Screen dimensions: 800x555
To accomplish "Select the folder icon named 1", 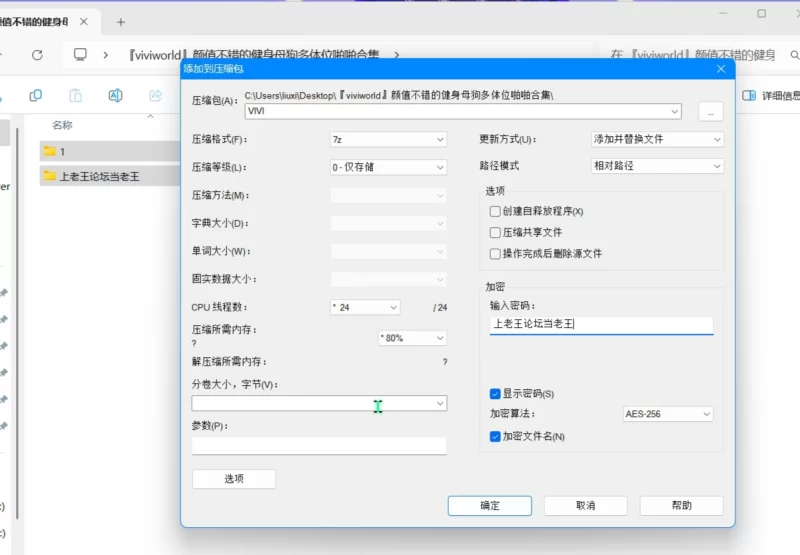I will [x=49, y=151].
